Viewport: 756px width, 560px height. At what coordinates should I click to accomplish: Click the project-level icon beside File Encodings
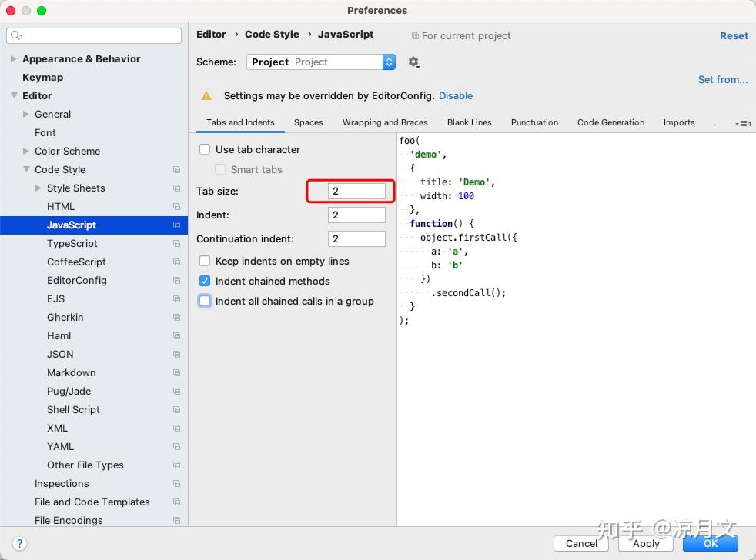pyautogui.click(x=176, y=521)
